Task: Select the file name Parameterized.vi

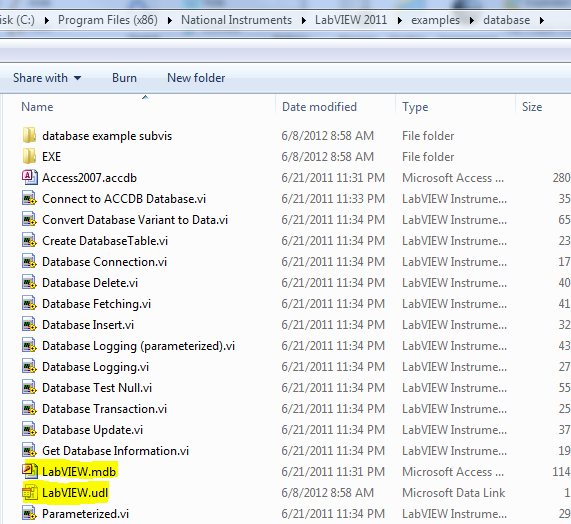Action: click(x=86, y=514)
